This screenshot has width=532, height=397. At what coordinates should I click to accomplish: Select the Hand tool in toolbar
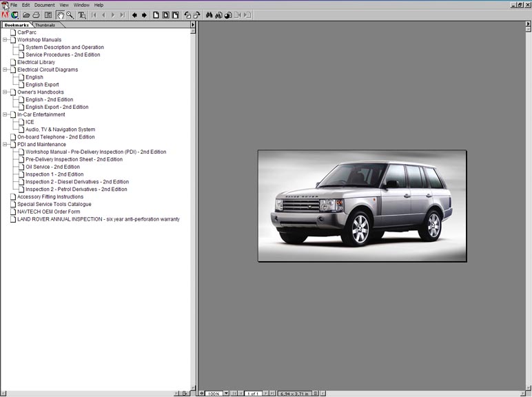click(x=61, y=14)
